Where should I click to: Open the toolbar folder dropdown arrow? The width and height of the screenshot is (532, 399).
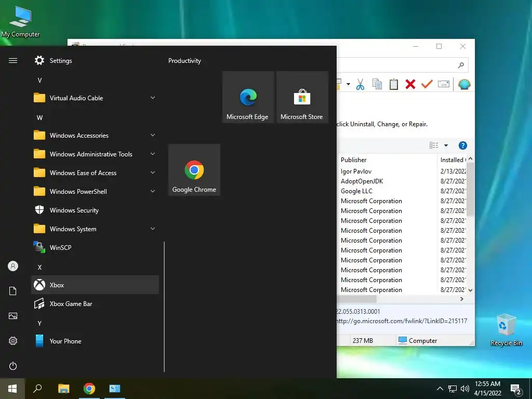pos(348,84)
